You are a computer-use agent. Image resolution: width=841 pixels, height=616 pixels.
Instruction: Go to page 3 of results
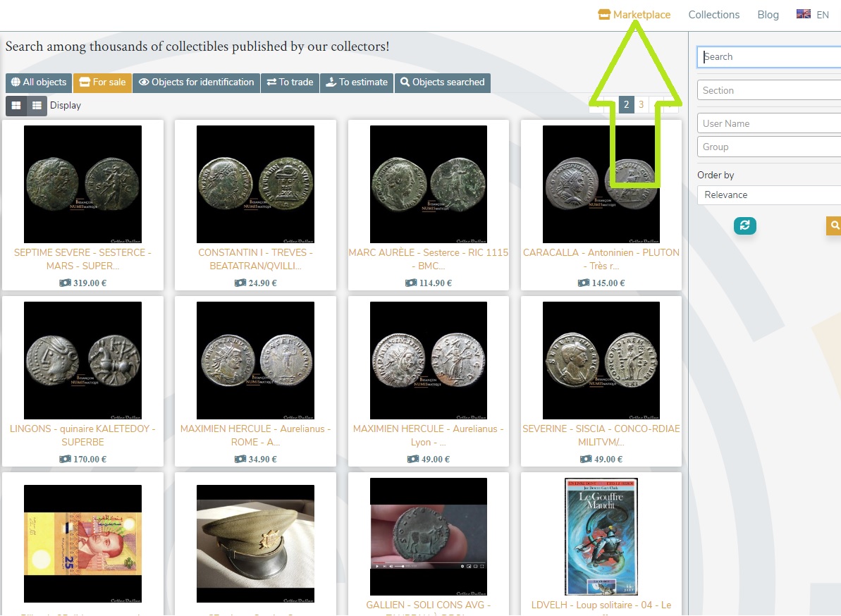641,104
